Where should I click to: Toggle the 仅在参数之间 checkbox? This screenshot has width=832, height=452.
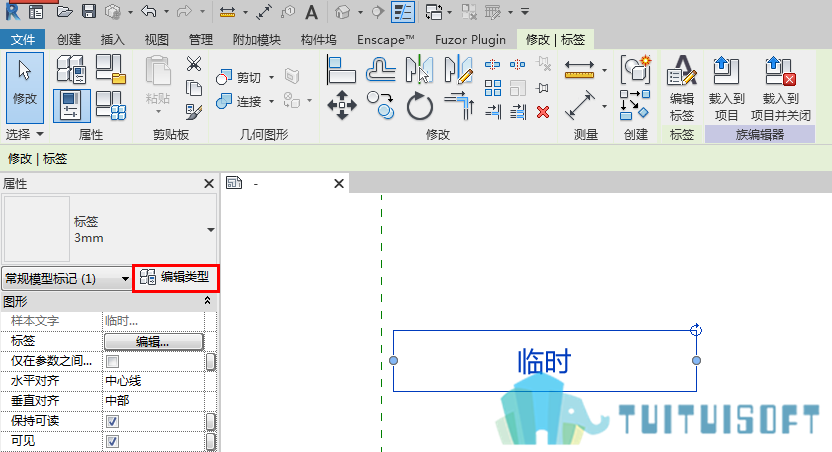click(x=112, y=361)
